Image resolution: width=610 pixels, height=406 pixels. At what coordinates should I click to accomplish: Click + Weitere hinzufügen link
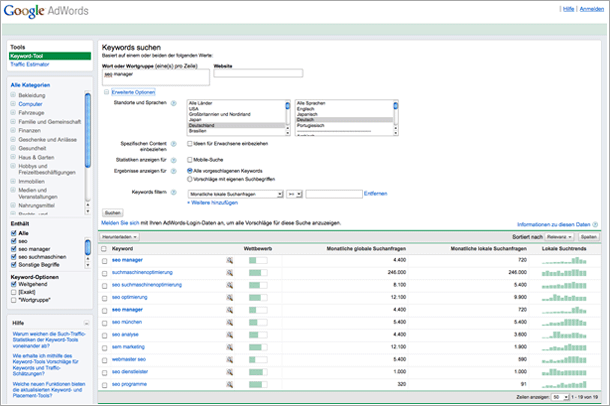212,203
